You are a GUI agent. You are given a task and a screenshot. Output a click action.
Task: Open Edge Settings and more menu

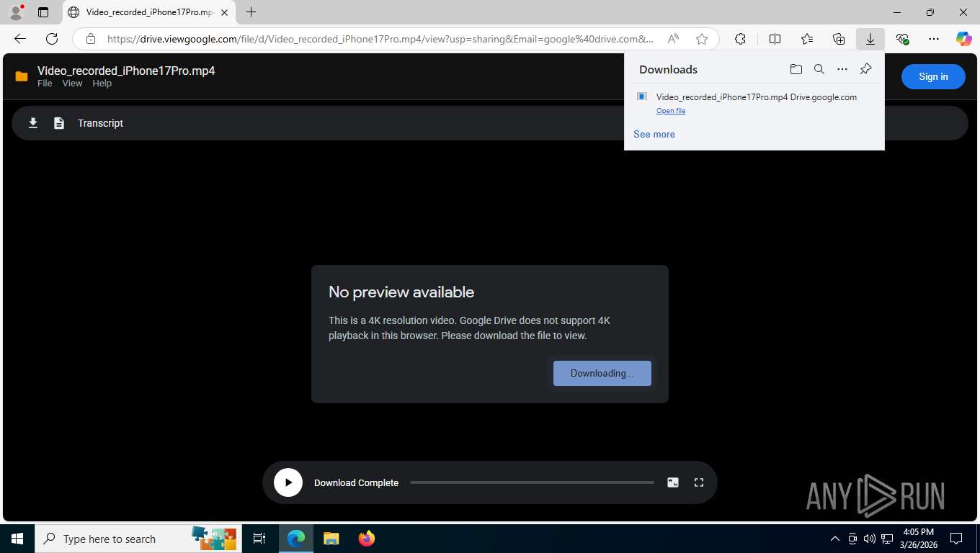934,39
